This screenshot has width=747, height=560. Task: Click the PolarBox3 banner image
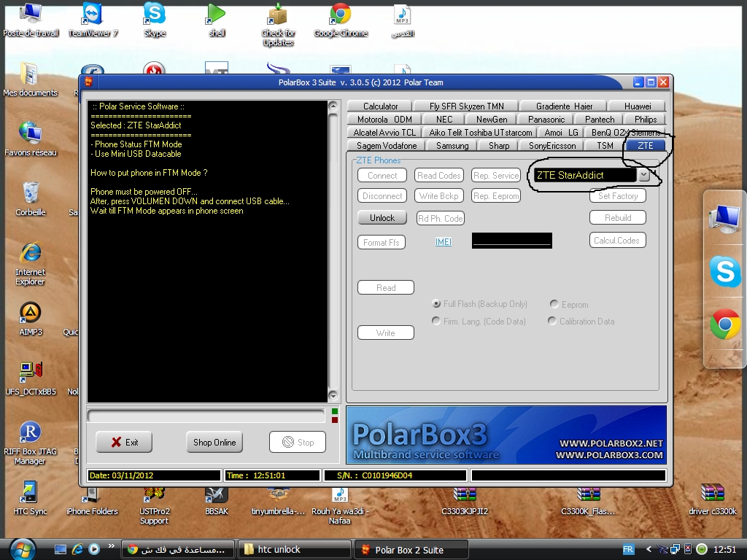506,435
